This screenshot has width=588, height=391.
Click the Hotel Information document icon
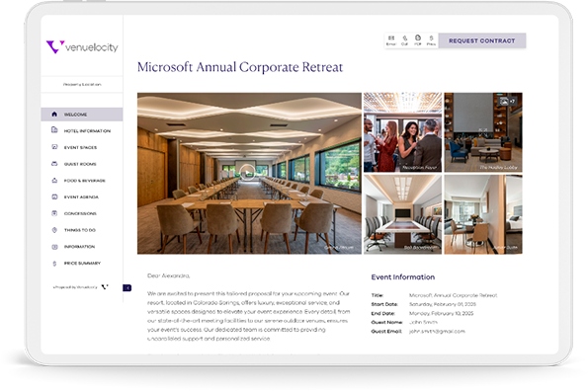coord(54,130)
